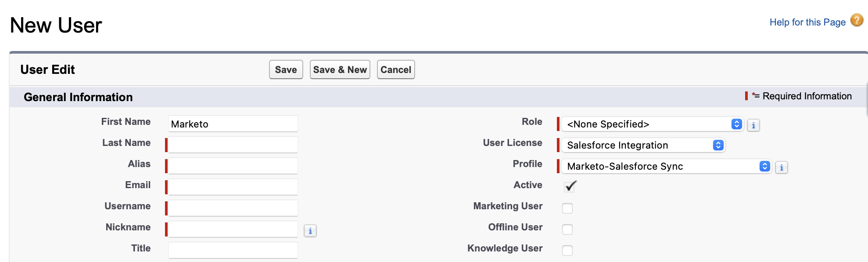Image resolution: width=868 pixels, height=262 pixels.
Task: Click the Title input field
Action: [x=233, y=250]
